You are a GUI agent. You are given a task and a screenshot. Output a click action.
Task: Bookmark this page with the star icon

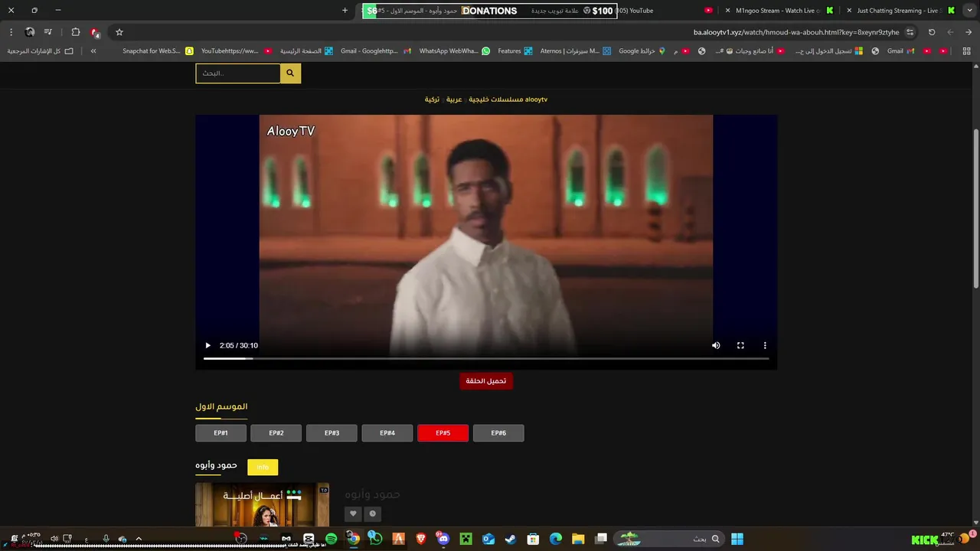click(119, 32)
